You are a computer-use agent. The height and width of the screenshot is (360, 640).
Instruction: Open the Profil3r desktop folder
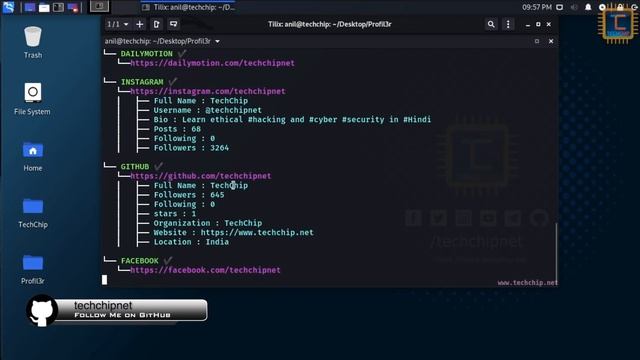tap(33, 269)
